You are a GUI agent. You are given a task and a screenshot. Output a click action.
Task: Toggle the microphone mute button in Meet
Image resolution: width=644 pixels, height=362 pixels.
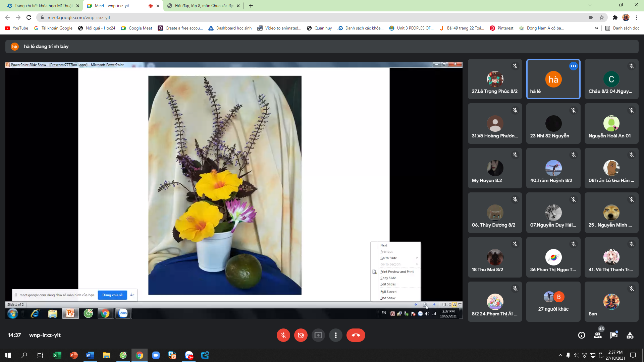click(x=283, y=335)
